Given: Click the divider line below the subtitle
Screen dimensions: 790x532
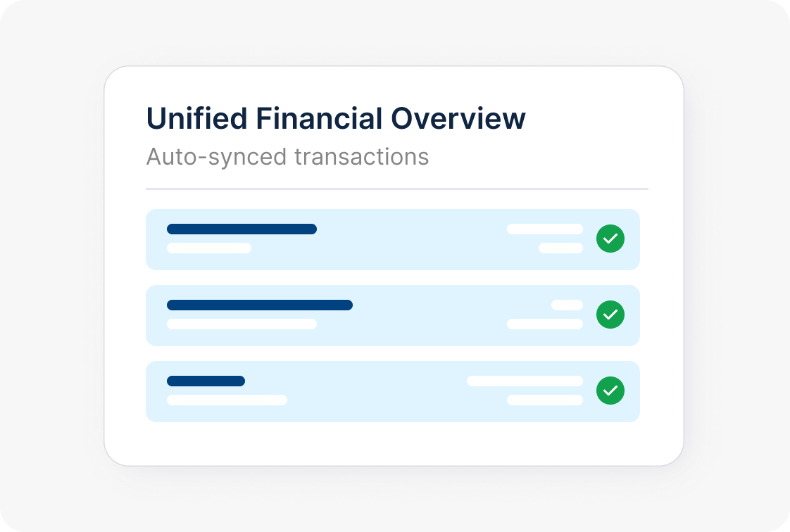Looking at the screenshot, I should [x=396, y=189].
